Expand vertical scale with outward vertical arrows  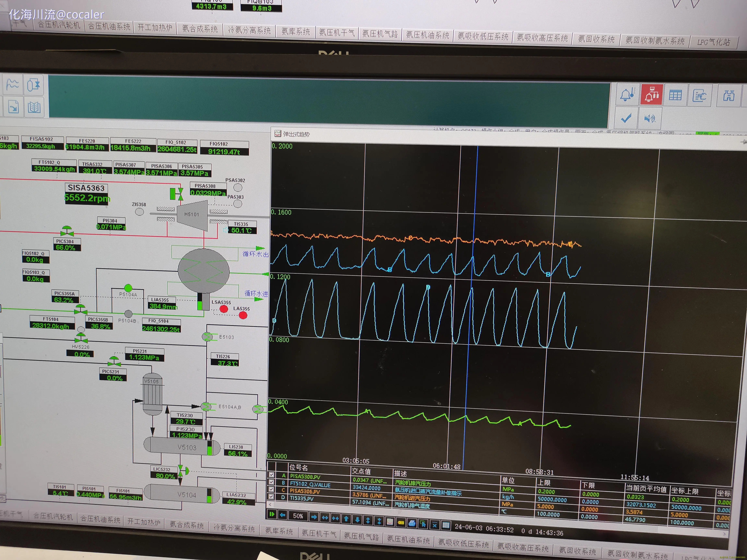click(x=368, y=520)
